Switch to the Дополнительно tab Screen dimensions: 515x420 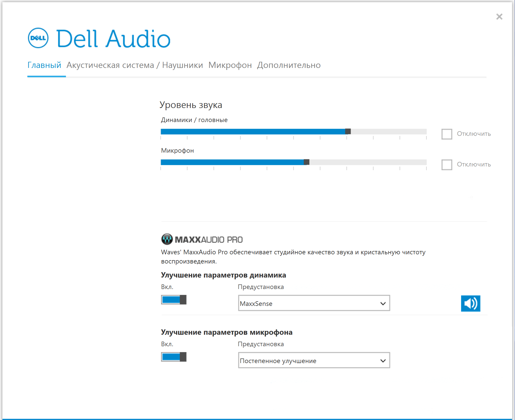pos(289,65)
